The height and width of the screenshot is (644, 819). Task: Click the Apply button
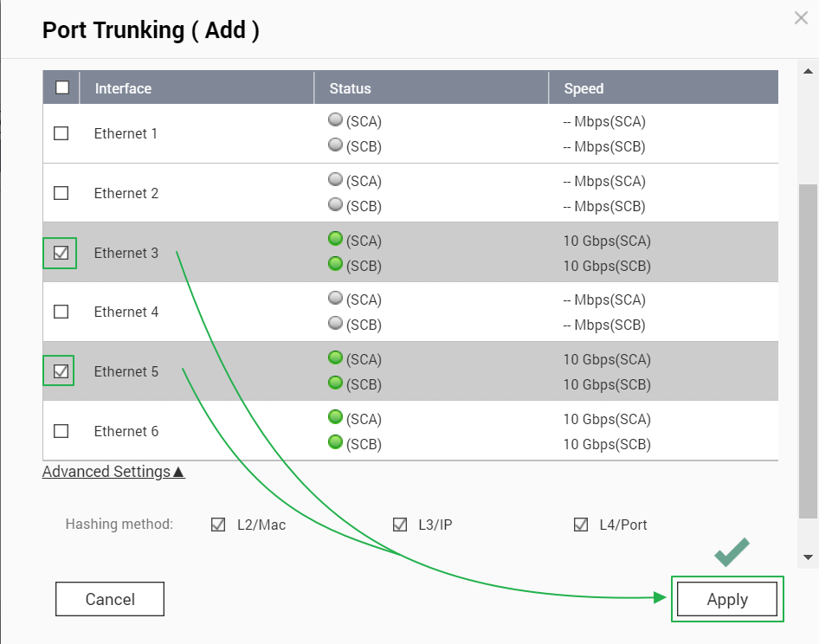pos(727,599)
